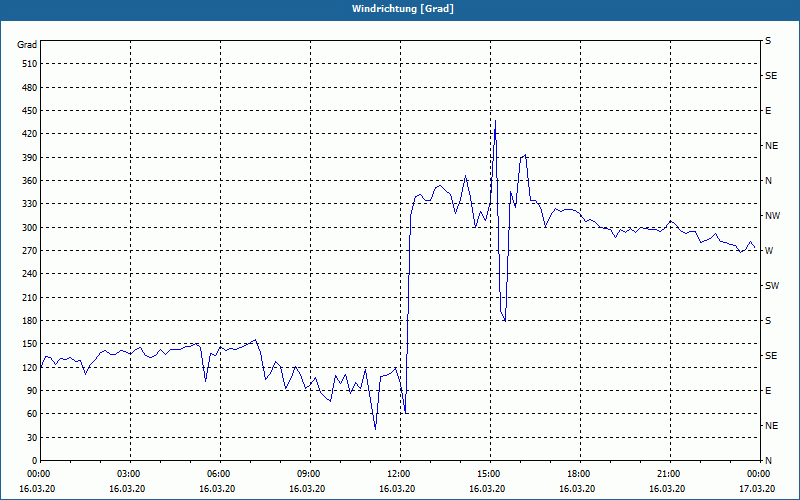Click the W compass label
The image size is (800, 500).
[x=769, y=251]
